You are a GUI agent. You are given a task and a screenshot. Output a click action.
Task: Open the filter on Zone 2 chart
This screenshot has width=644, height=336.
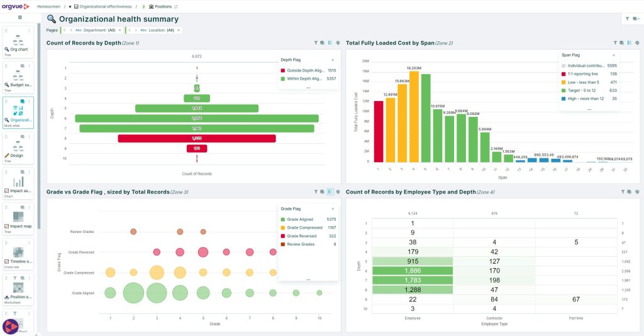[615, 43]
